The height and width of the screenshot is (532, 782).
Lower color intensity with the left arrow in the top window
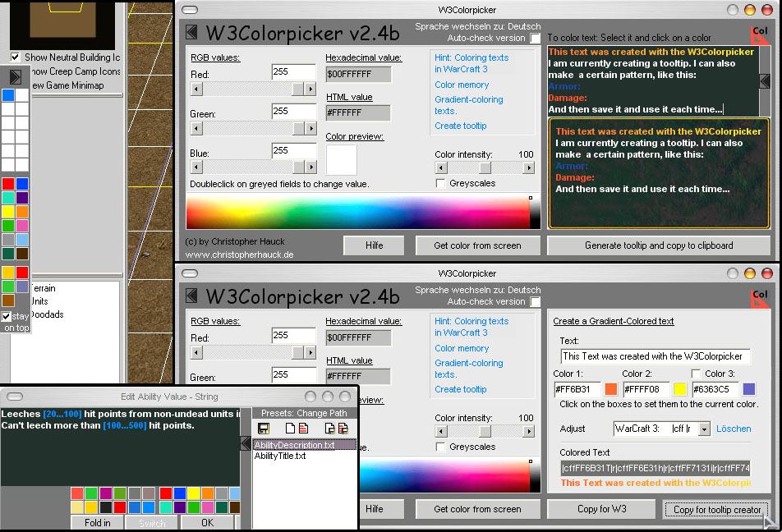tap(440, 167)
